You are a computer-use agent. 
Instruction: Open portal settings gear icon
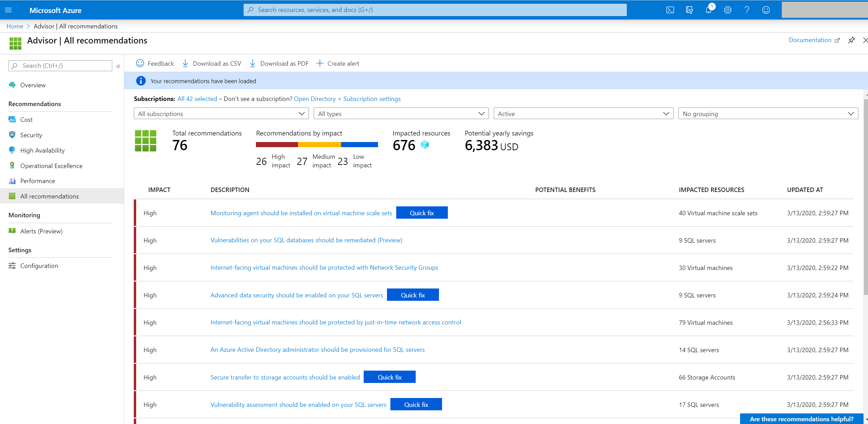727,10
